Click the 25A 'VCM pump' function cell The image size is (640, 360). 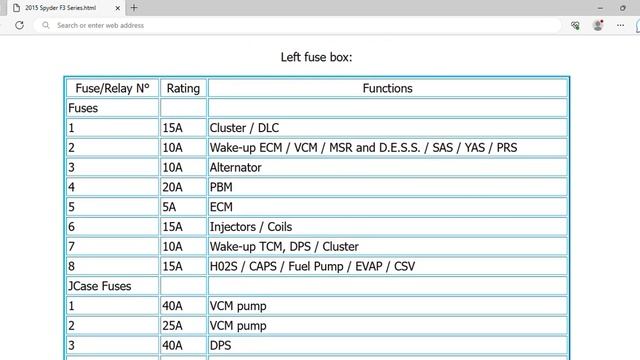click(x=387, y=326)
